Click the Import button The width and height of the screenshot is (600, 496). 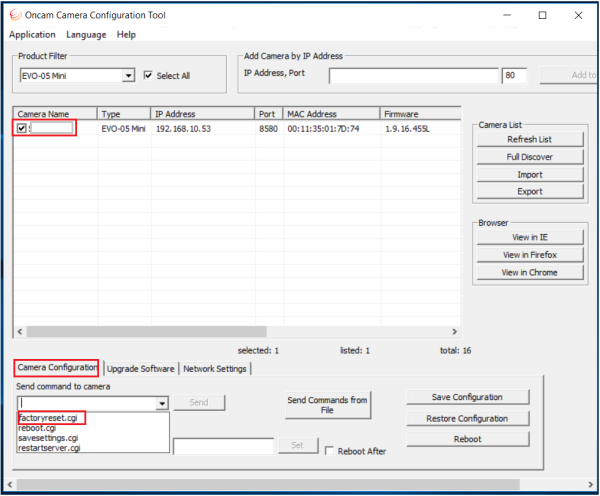coord(530,175)
